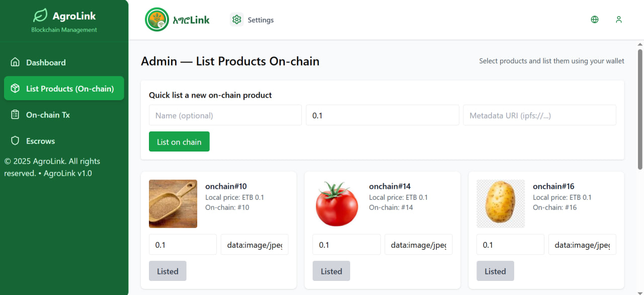The width and height of the screenshot is (644, 295).
Task: Click the Metadata URI input field
Action: click(539, 115)
